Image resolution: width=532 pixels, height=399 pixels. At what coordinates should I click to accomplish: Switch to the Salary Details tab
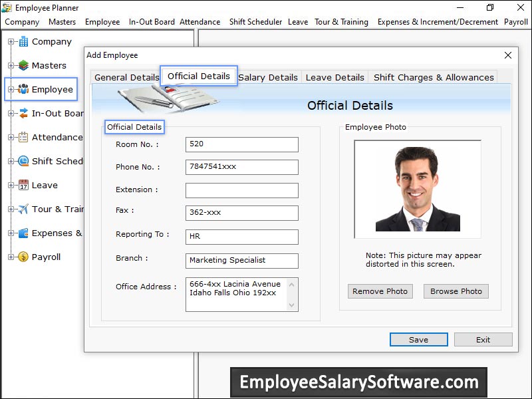point(268,77)
